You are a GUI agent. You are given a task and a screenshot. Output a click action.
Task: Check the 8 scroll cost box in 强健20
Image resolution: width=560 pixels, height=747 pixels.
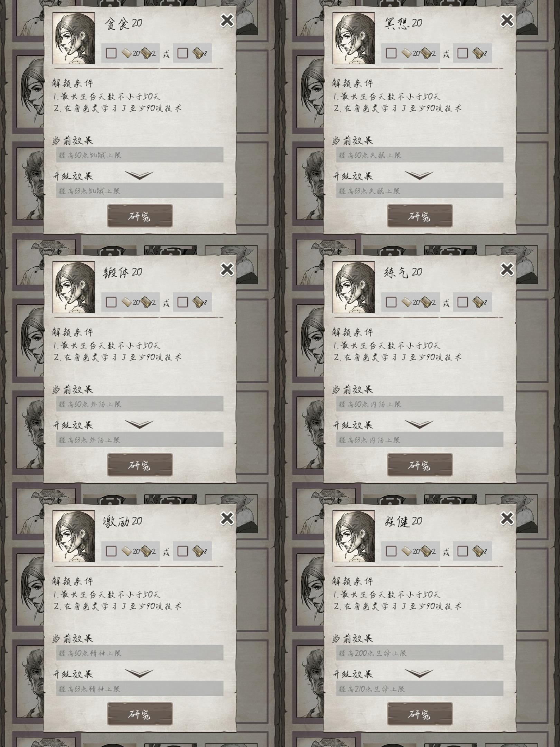tap(463, 551)
